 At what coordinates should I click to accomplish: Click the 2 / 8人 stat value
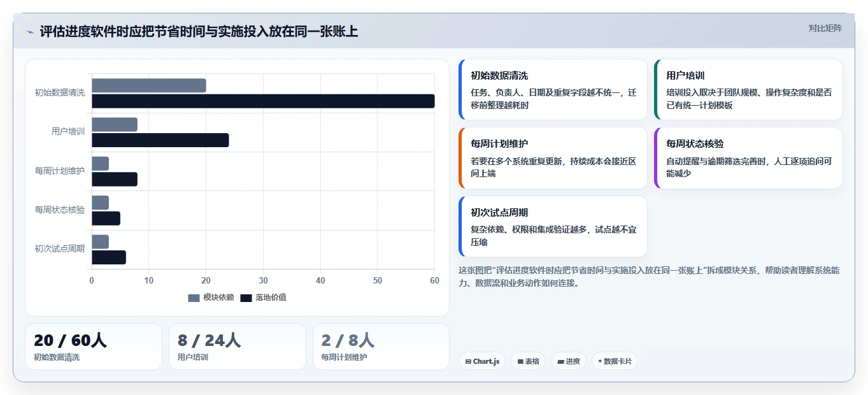[348, 341]
